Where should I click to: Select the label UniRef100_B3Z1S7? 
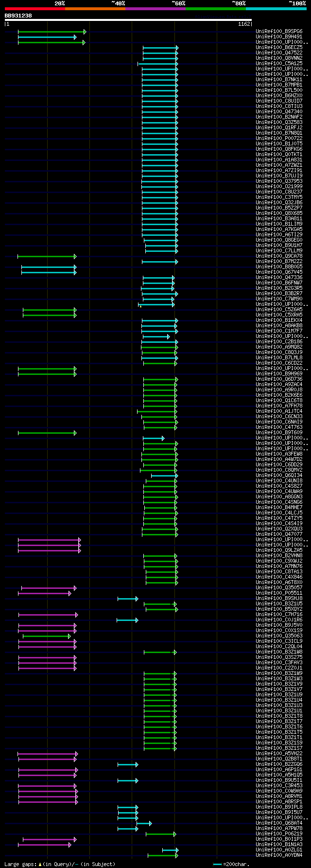[x=279, y=748]
